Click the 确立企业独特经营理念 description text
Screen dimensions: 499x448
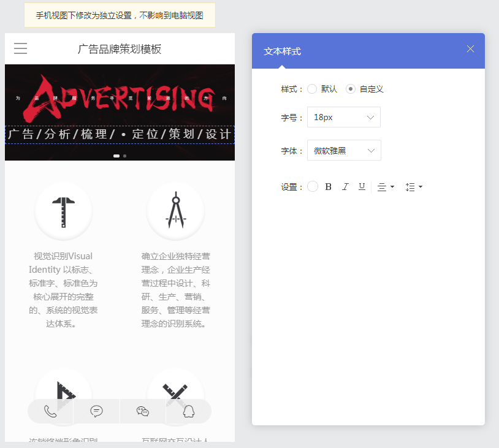pyautogui.click(x=176, y=290)
